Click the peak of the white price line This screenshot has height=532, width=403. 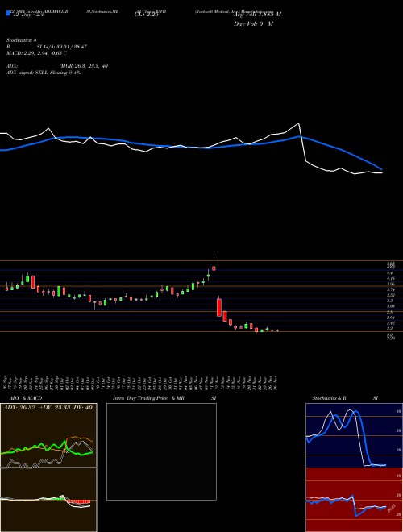pos(298,123)
